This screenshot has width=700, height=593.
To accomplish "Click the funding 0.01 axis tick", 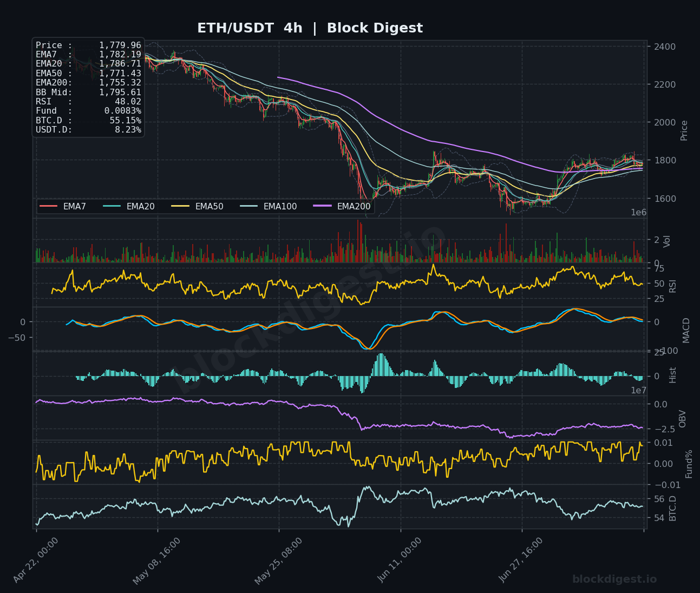I will pyautogui.click(x=663, y=443).
